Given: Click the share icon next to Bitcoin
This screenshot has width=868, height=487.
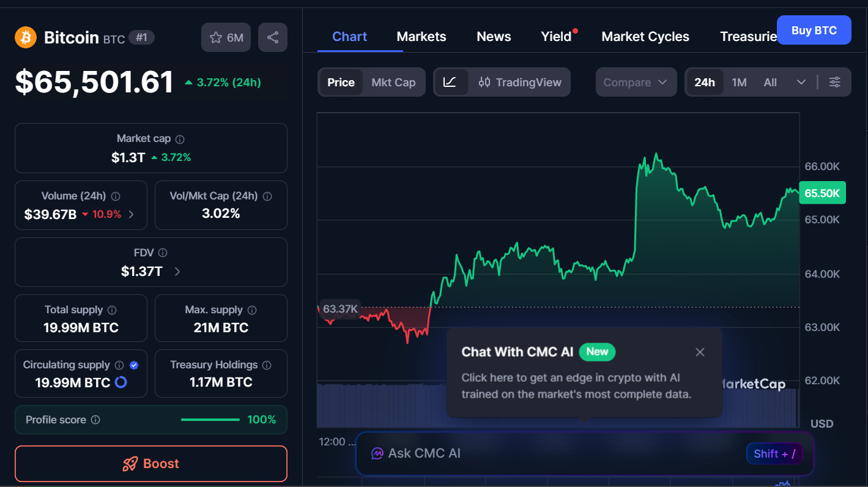Looking at the screenshot, I should click(x=273, y=37).
